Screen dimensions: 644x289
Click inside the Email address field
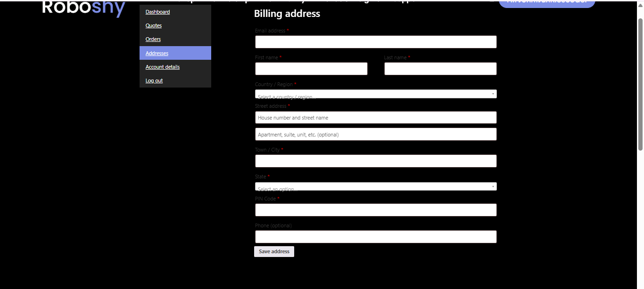(x=376, y=41)
